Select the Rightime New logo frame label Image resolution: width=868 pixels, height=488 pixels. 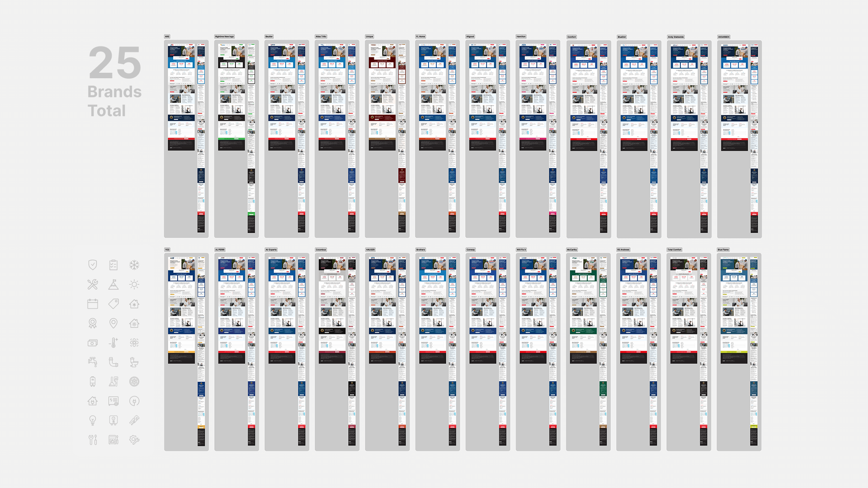(x=224, y=37)
